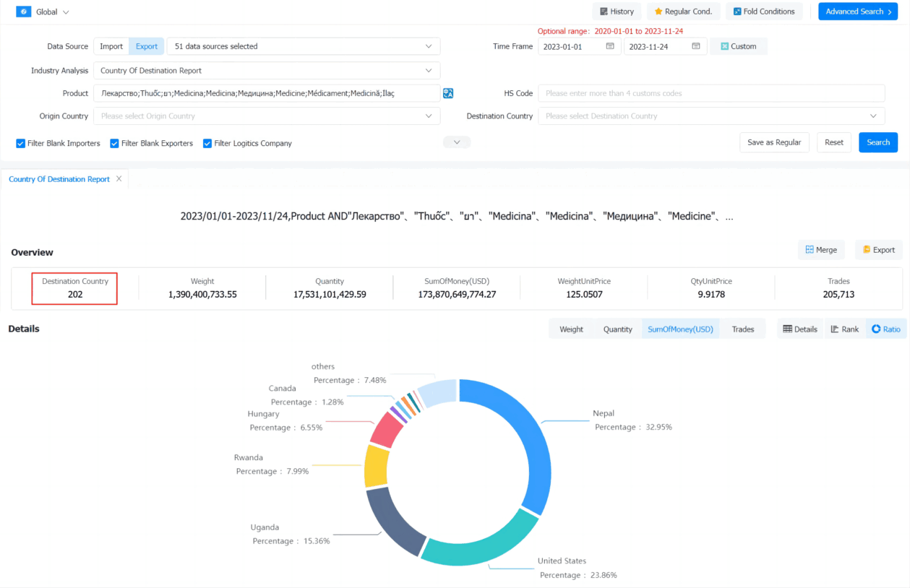Open Regular Cond. saved conditions
The height and width of the screenshot is (588, 910).
[683, 12]
